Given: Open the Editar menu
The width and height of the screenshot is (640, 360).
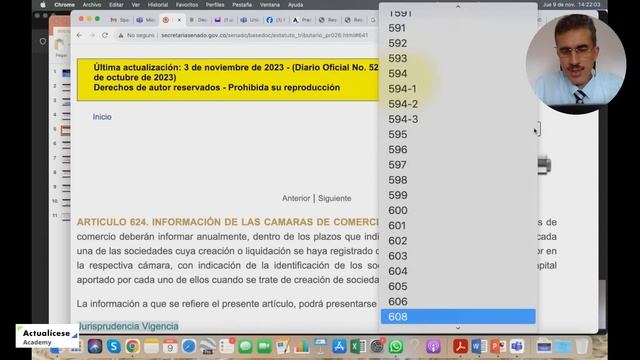Looking at the screenshot, I should click(116, 5).
